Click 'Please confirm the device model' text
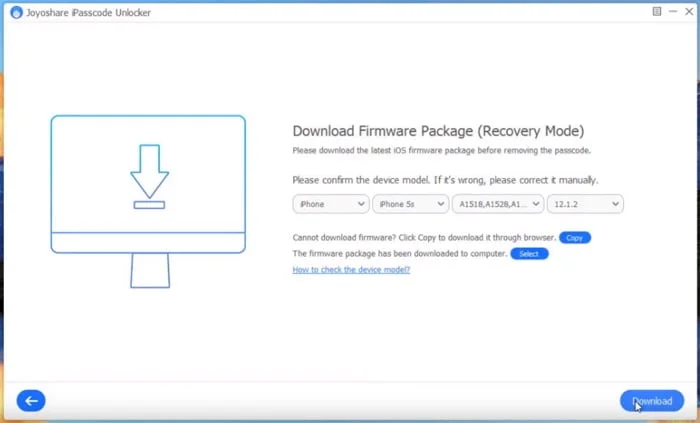700x423 pixels. 361,180
